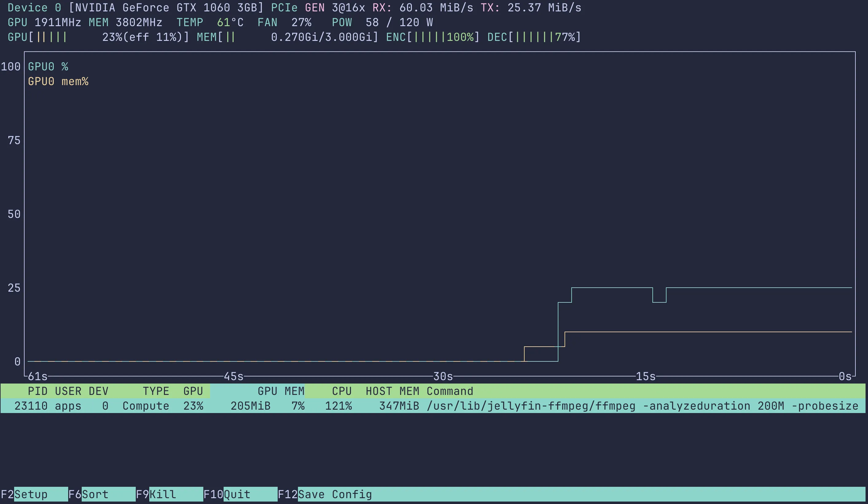The height and width of the screenshot is (504, 868).
Task: Click the PCIe GEN 3@16x label
Action: click(318, 8)
